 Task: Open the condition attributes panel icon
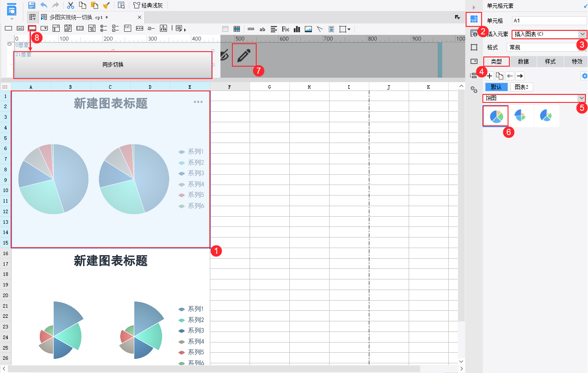pyautogui.click(x=474, y=75)
